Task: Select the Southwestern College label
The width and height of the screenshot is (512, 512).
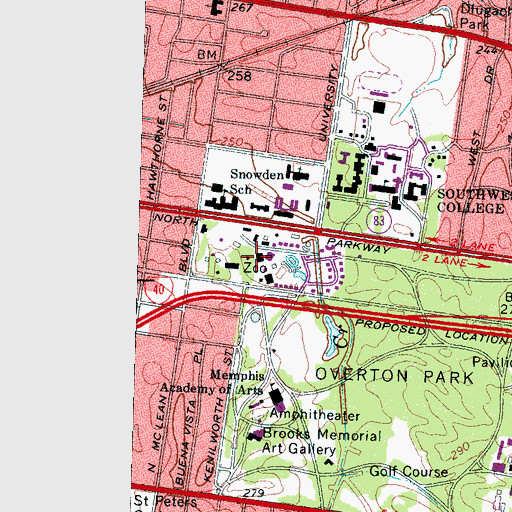Action: 475,201
